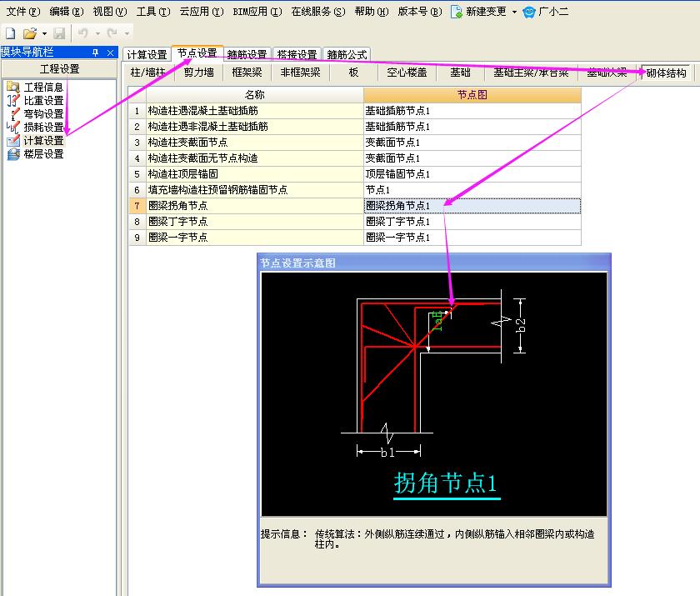The height and width of the screenshot is (596, 700).
Task: Click the New file icon
Action: click(10, 33)
